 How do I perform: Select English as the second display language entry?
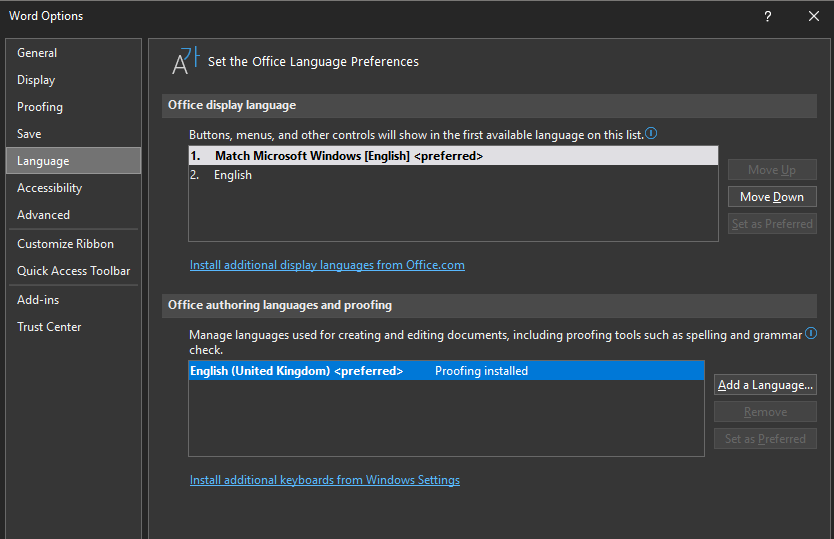[x=453, y=175]
